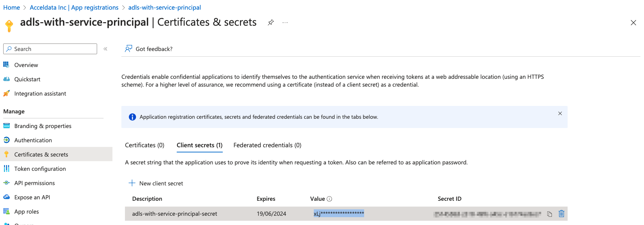Open API permissions in Manage section

34,183
